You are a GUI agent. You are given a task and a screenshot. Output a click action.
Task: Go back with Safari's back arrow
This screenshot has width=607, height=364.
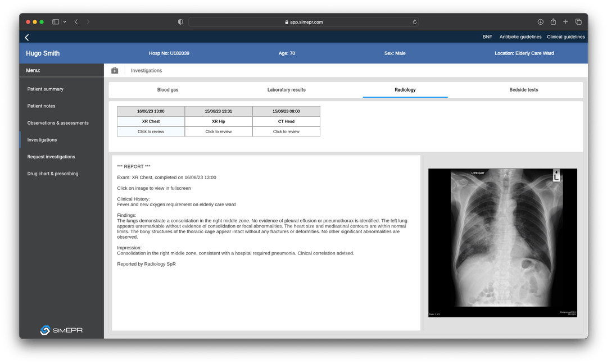[76, 22]
